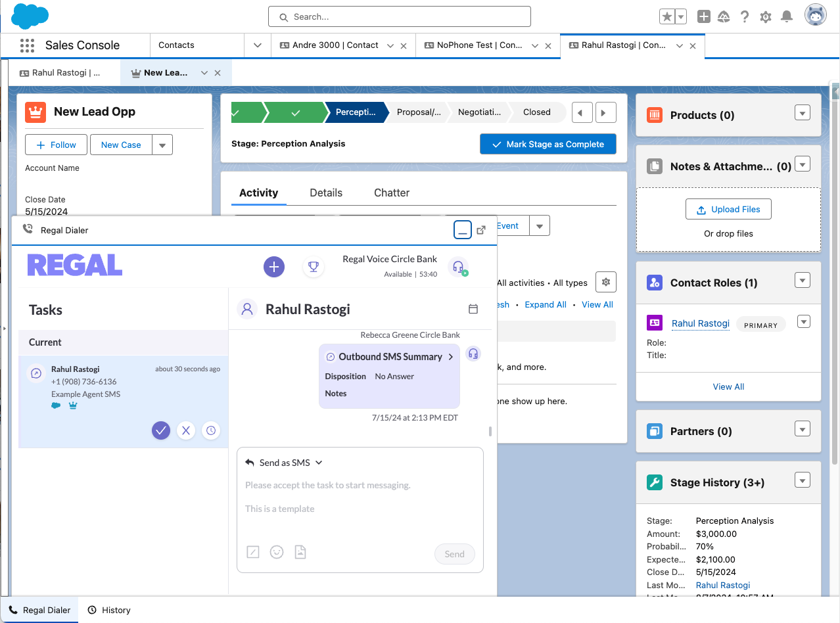Image resolution: width=840 pixels, height=623 pixels.
Task: Switch to the Chatter tab
Action: 392,193
